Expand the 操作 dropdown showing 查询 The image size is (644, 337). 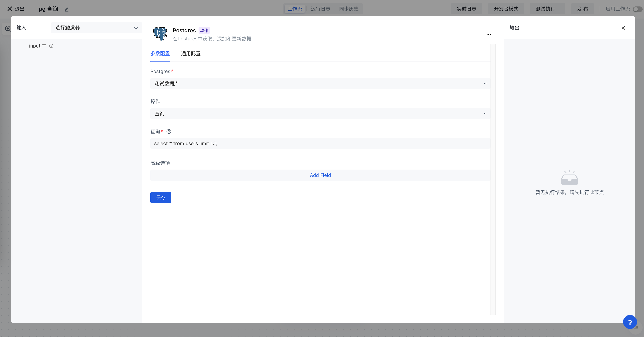(x=320, y=114)
